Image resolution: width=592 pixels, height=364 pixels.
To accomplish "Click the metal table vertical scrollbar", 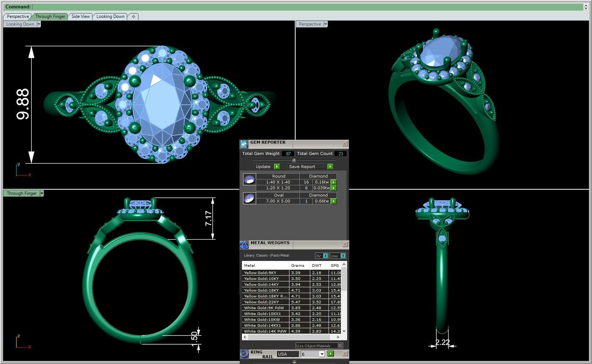I will click(x=344, y=297).
